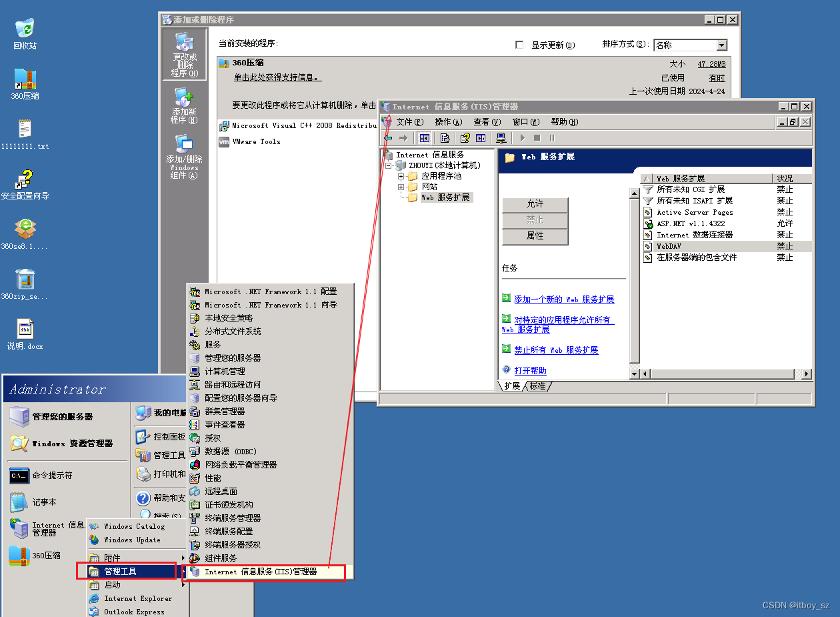Click the Forward arrow in IIS toolbar
Image resolution: width=840 pixels, height=617 pixels.
[403, 138]
